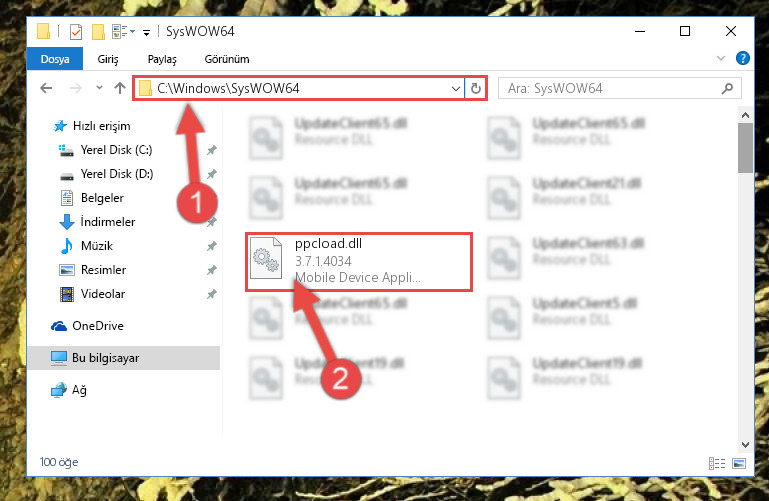Click the search magnifier icon
The image size is (769, 501).
coord(727,88)
